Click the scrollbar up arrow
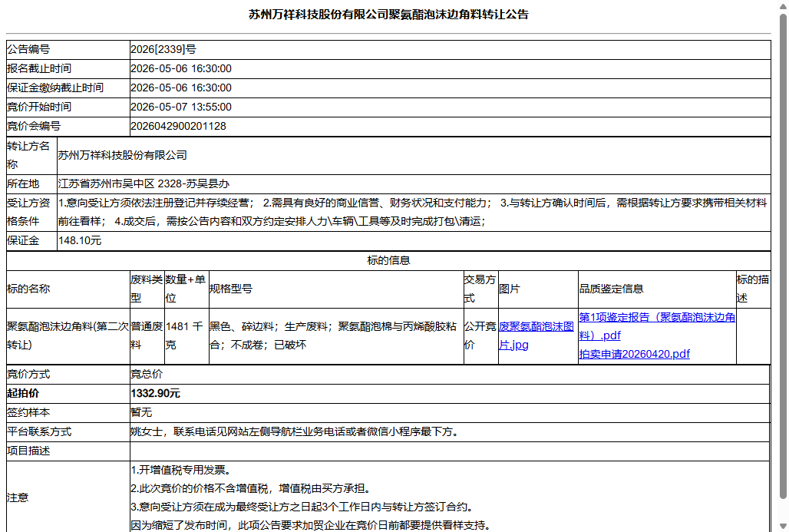 point(782,6)
